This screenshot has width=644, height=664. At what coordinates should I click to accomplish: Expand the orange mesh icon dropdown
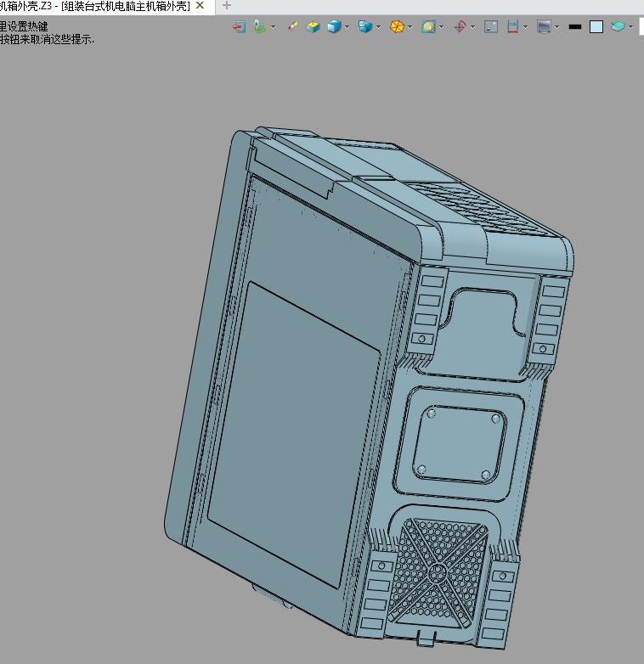coord(410,27)
